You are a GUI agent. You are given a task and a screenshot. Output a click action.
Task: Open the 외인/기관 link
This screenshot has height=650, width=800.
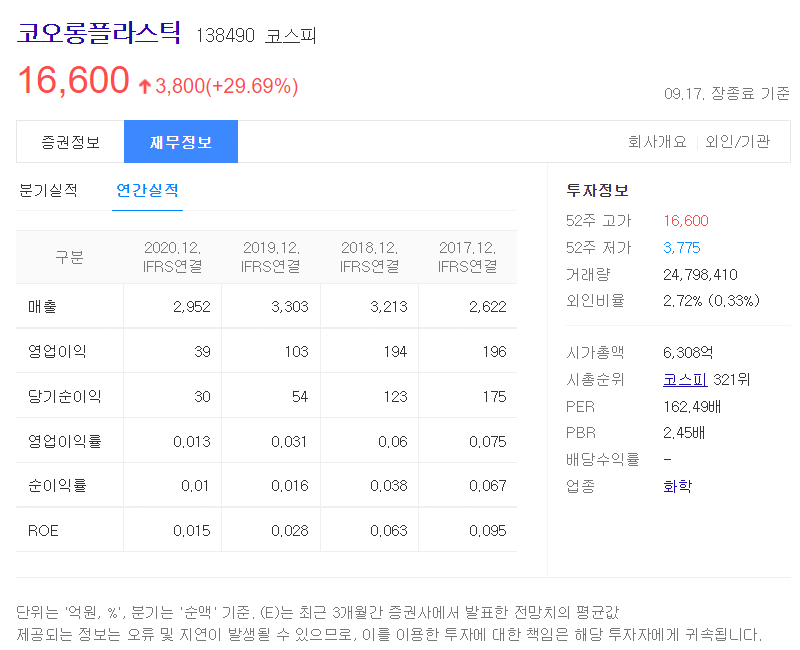[737, 141]
